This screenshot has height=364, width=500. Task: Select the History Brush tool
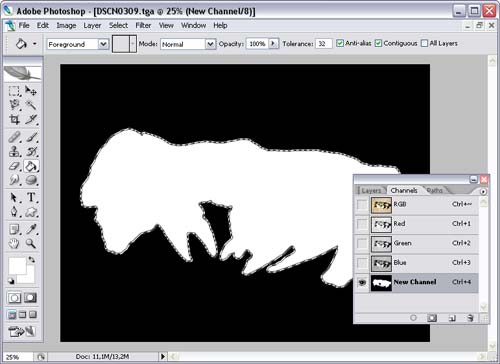click(31, 151)
